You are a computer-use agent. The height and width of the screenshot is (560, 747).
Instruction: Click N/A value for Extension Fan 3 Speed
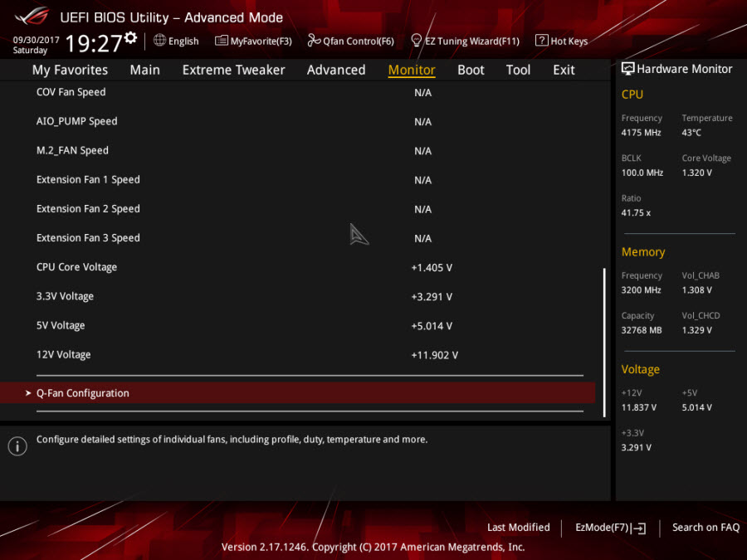(x=423, y=238)
